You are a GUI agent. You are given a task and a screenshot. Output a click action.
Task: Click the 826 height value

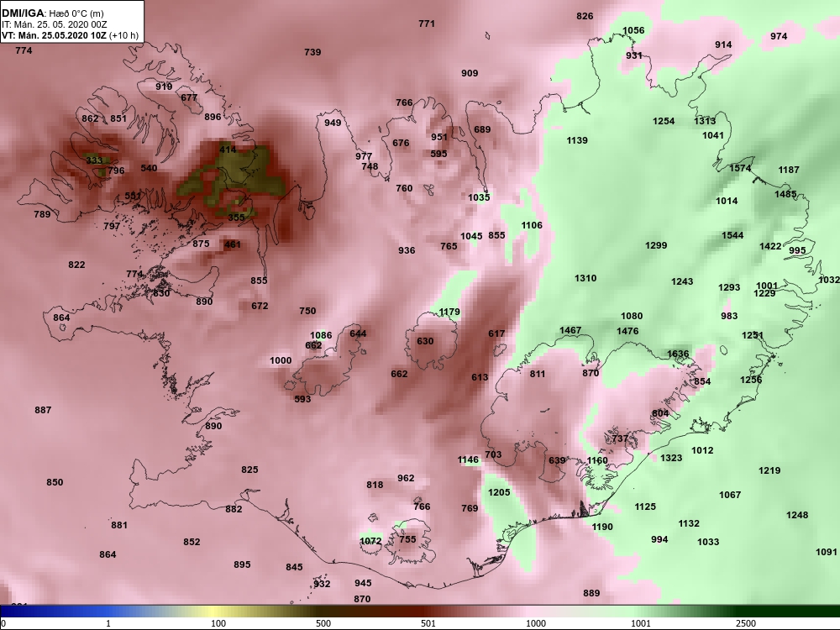click(x=585, y=16)
